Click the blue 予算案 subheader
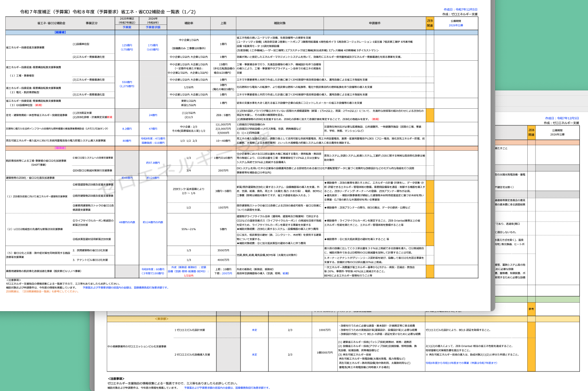The image size is (588, 391). [x=127, y=27]
